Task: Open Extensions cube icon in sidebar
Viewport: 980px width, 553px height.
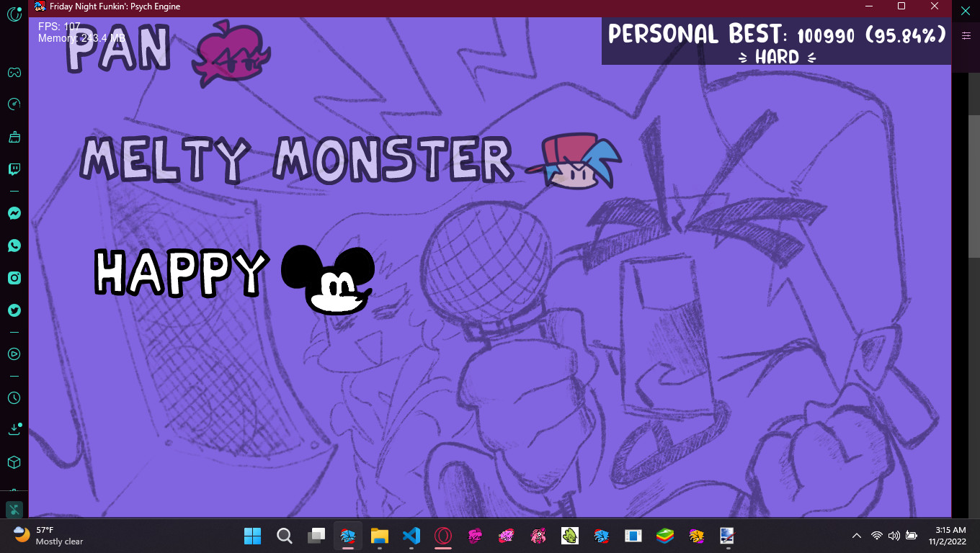Action: (x=14, y=462)
